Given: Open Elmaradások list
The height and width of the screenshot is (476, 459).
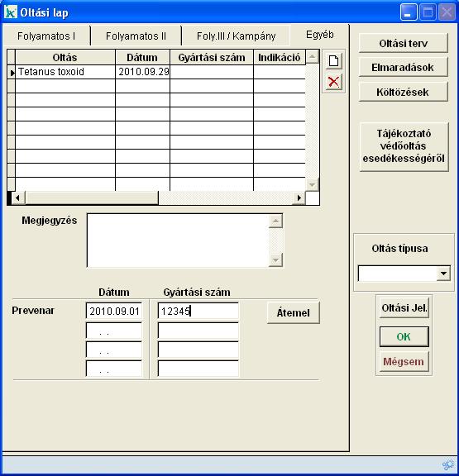Looking at the screenshot, I should tap(403, 68).
